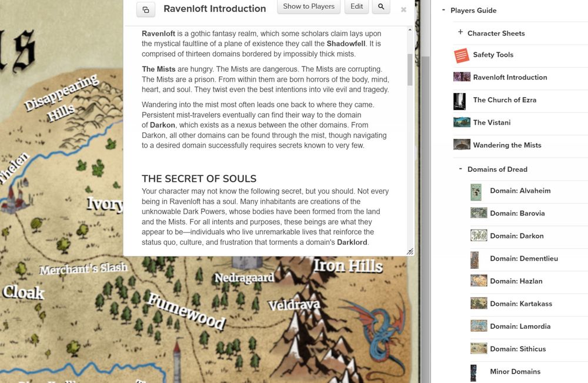
Task: Click the Edit button in handout header
Action: 357,6
